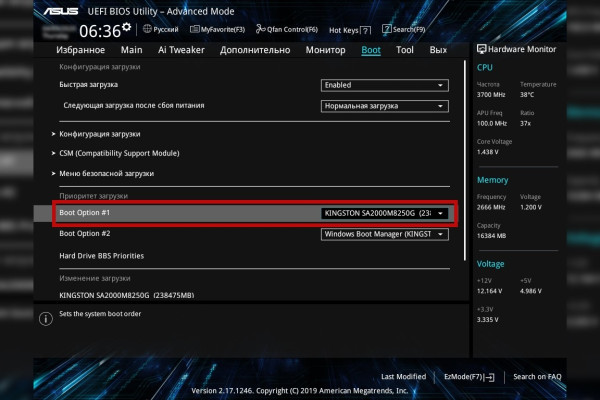600x400 pixels.
Task: Click Следующая загрузка после сбоя питания label
Action: [134, 105]
